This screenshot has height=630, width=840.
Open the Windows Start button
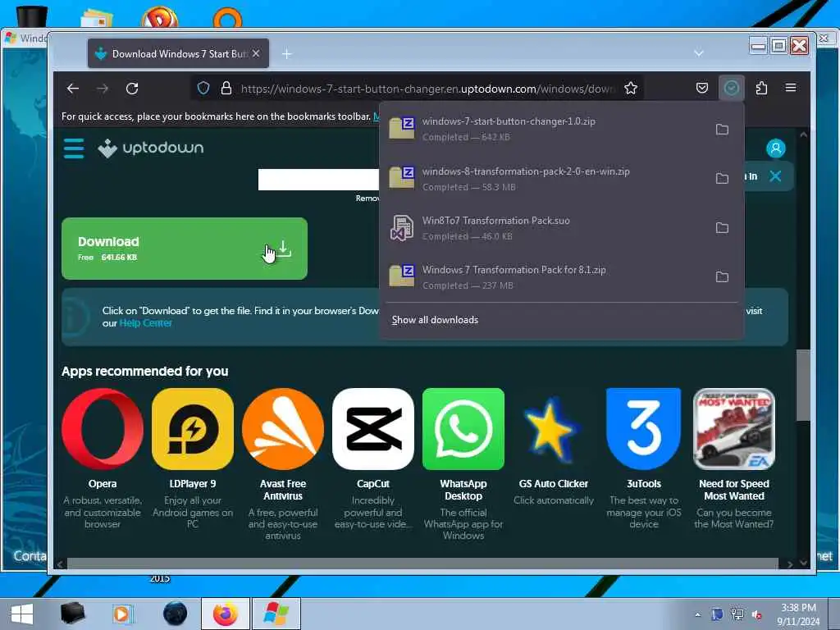(x=22, y=614)
